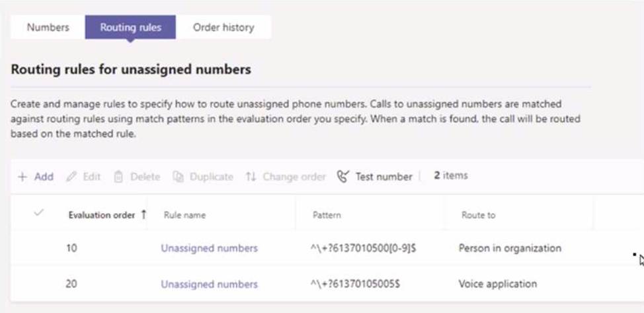644x313 pixels.
Task: Click the plus icon to add a rule
Action: coord(22,177)
